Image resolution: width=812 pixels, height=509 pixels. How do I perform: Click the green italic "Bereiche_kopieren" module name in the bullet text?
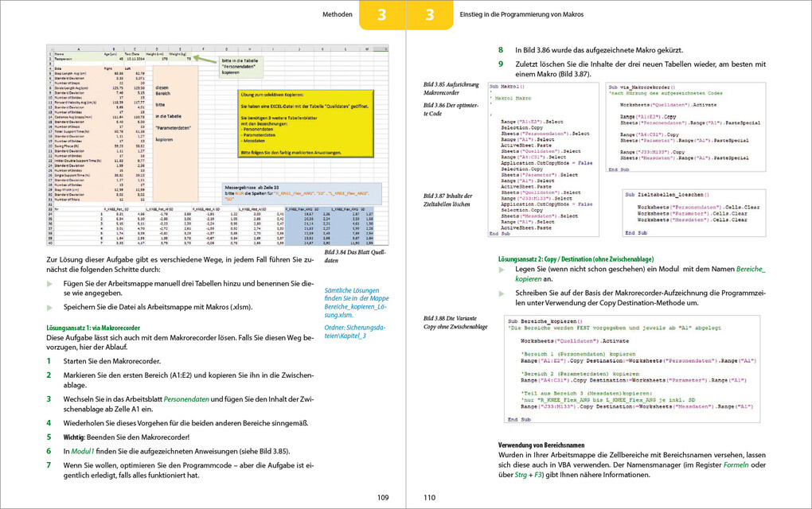[x=640, y=274]
